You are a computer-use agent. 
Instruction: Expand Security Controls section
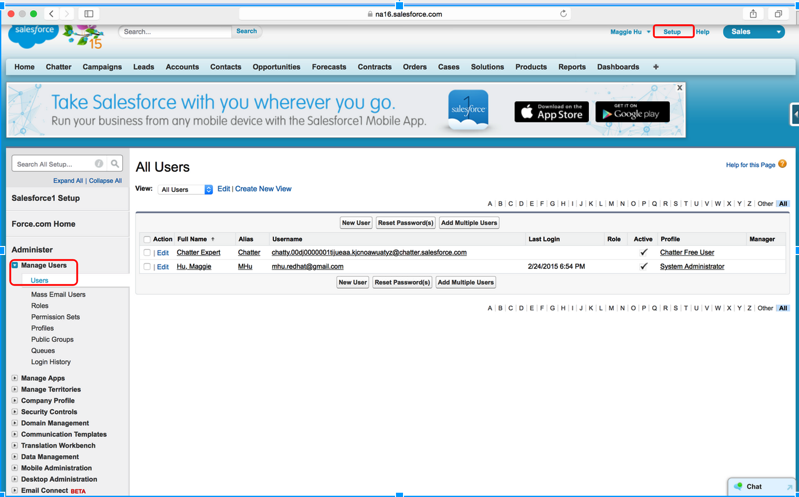pos(15,412)
